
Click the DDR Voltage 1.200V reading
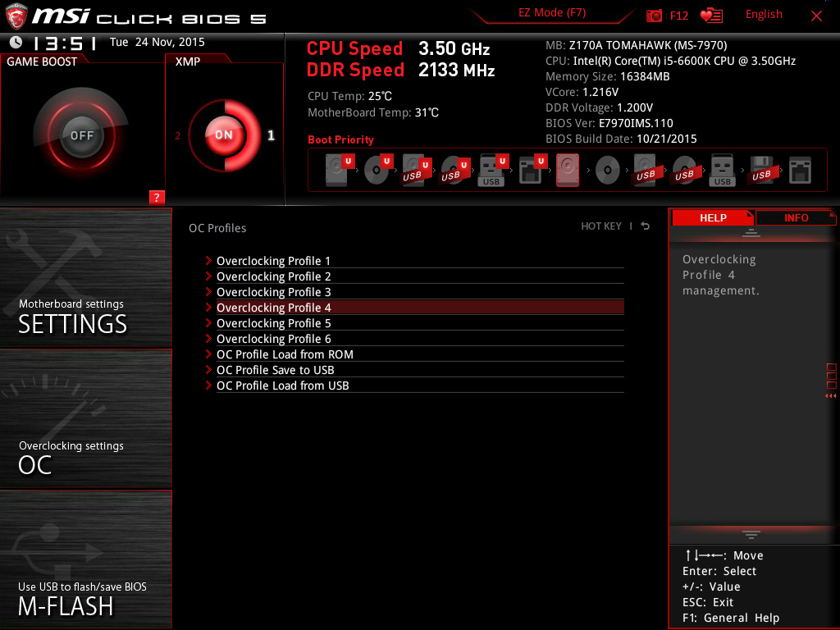pyautogui.click(x=599, y=107)
